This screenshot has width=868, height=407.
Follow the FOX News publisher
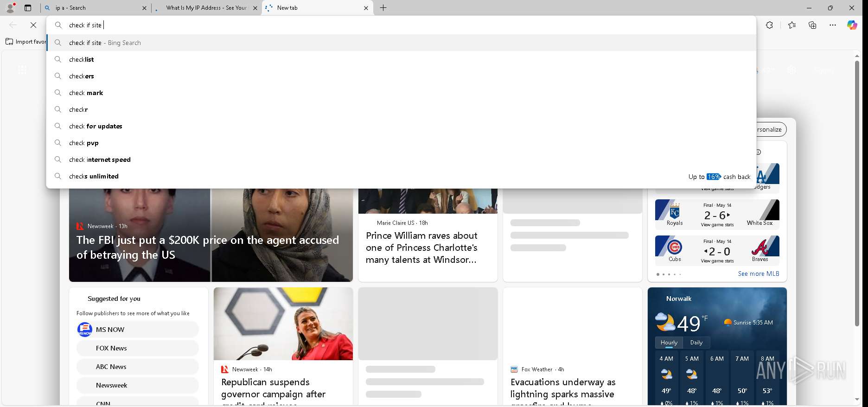pyautogui.click(x=138, y=348)
